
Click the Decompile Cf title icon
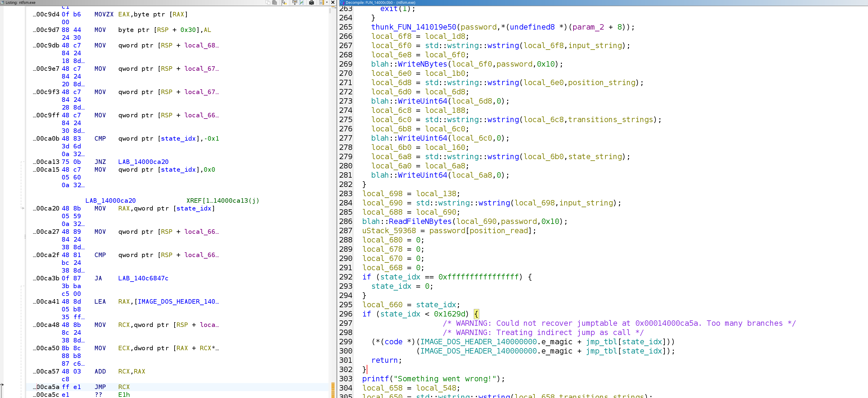coord(342,2)
